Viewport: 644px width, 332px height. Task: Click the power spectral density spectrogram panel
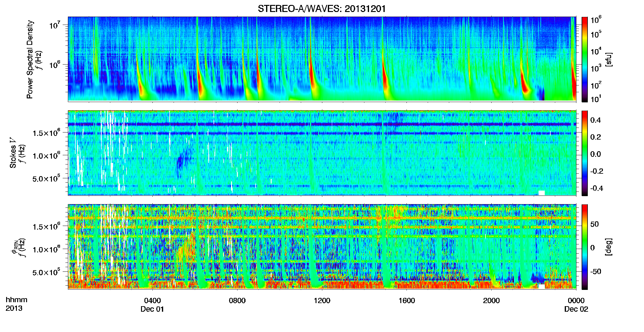click(322, 59)
